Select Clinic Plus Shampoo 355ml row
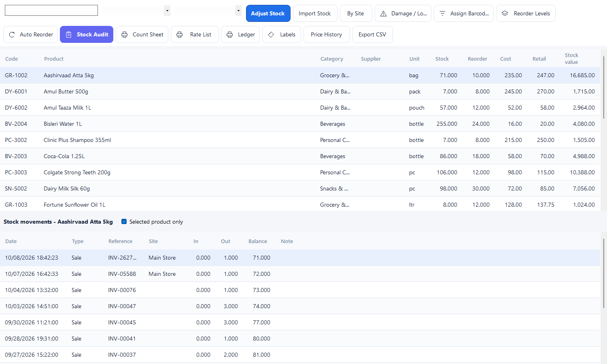Viewport: 607px width, 364px height. click(300, 140)
